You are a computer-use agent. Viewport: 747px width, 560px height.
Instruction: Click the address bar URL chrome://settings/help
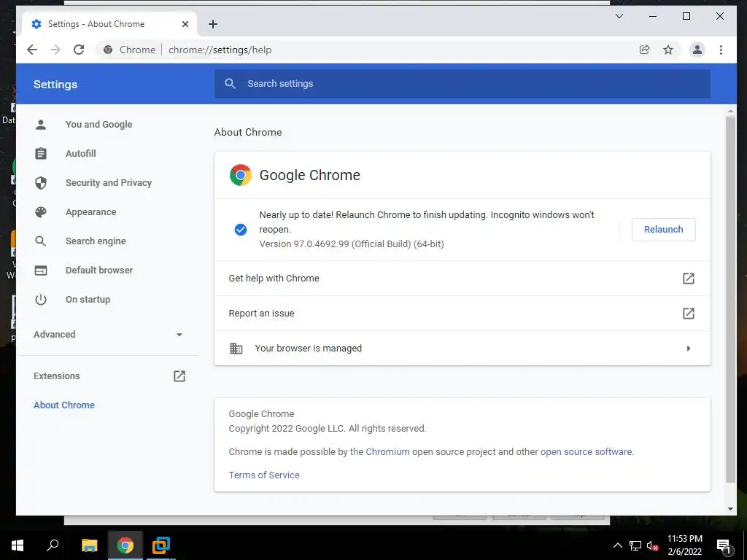220,50
